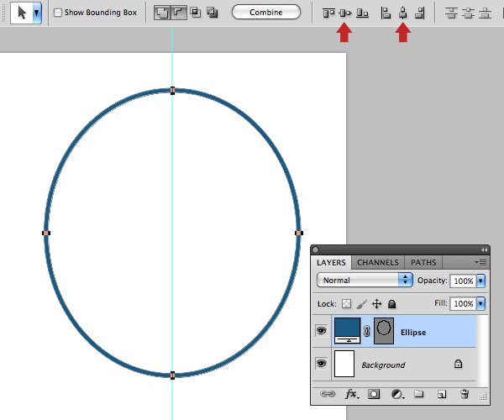Toggle Lock position icon
Screen dimensions: 504x420
pos(376,304)
